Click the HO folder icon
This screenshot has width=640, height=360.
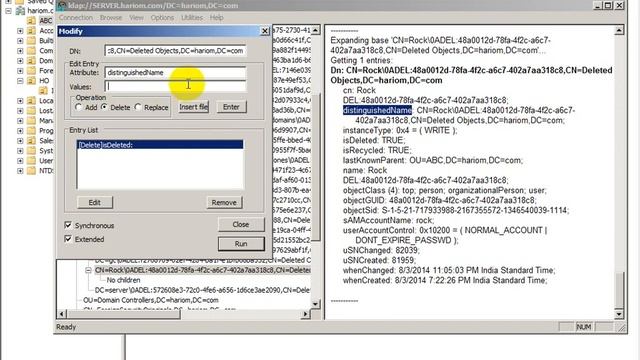(31, 81)
